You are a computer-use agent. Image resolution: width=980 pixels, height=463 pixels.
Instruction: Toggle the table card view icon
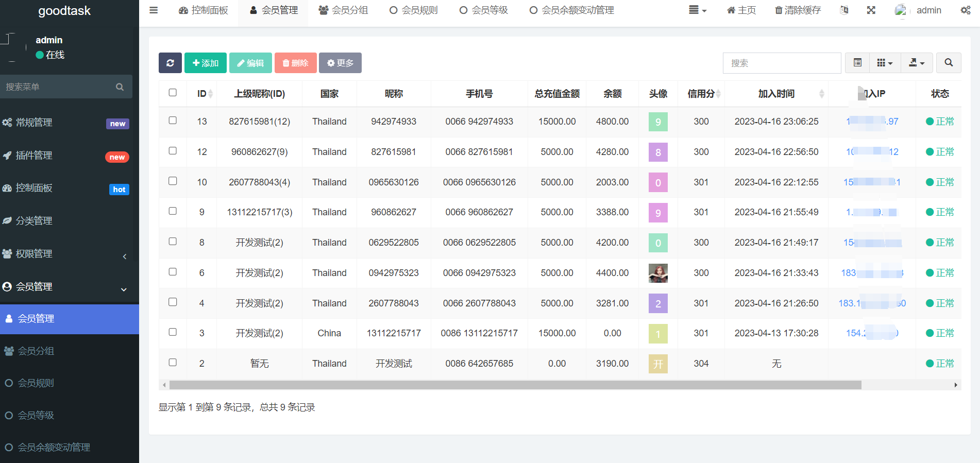coord(857,63)
